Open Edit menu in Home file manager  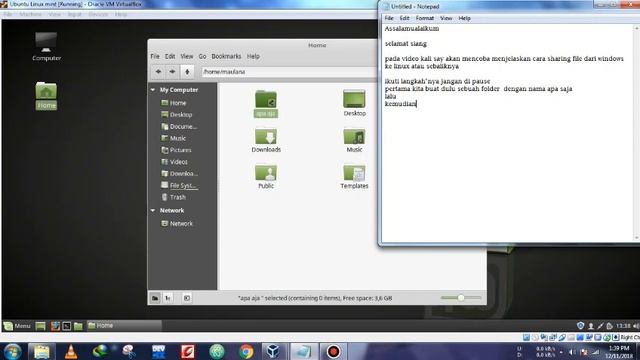click(x=170, y=56)
